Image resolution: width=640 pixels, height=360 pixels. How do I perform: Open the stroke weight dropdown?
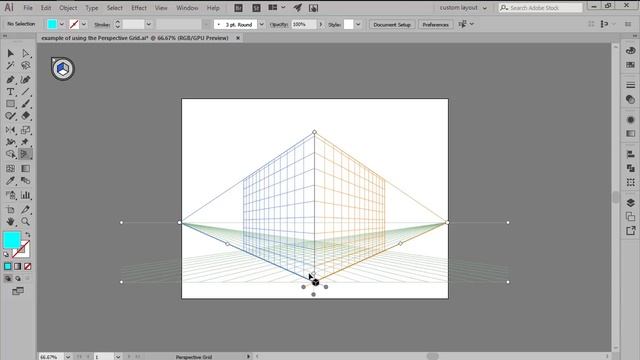(x=149, y=24)
